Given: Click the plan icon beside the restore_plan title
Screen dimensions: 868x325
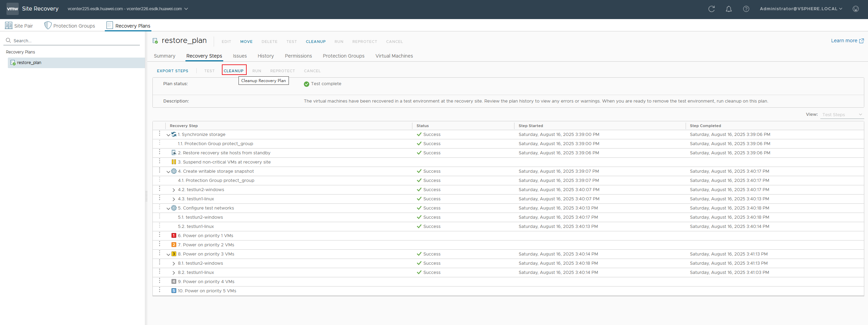Looking at the screenshot, I should 155,41.
